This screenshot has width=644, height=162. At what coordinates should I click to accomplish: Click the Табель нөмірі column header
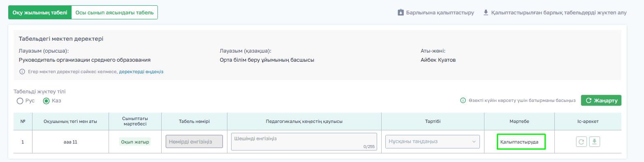(194, 121)
